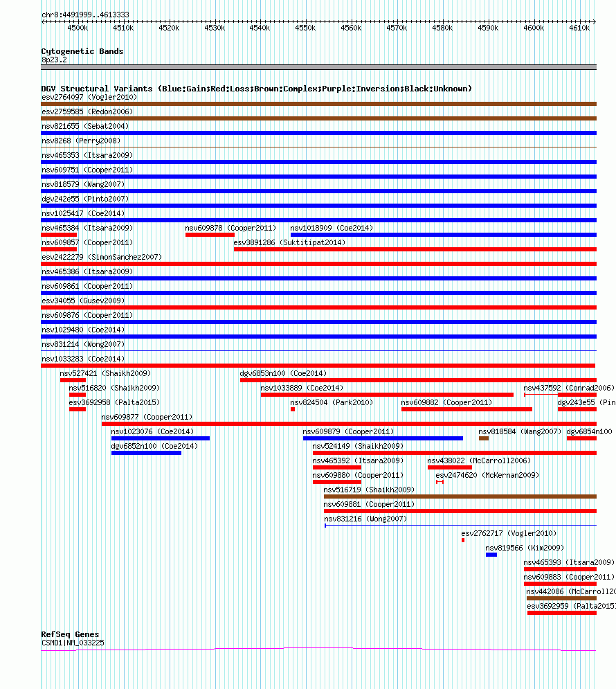Open nsv609881 (Cooper2011) variant

pos(369,503)
